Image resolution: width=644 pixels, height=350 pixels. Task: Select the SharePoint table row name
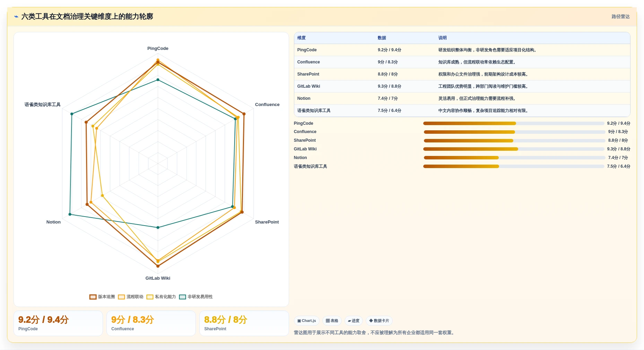tap(308, 74)
